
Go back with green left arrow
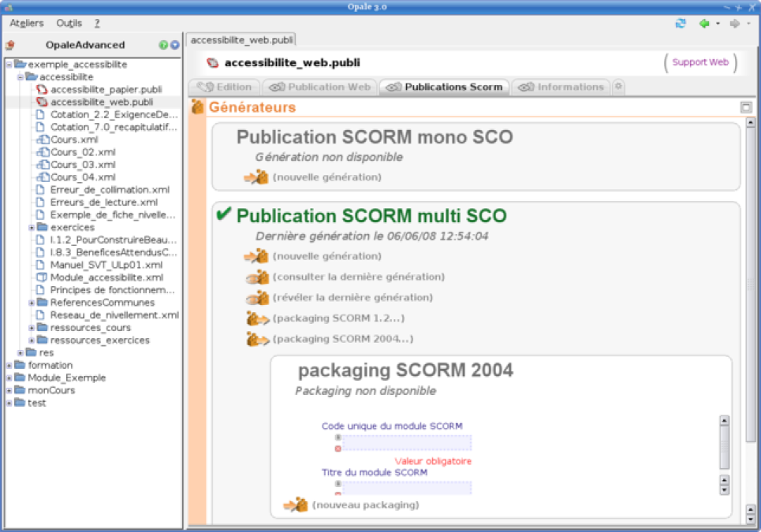click(704, 24)
